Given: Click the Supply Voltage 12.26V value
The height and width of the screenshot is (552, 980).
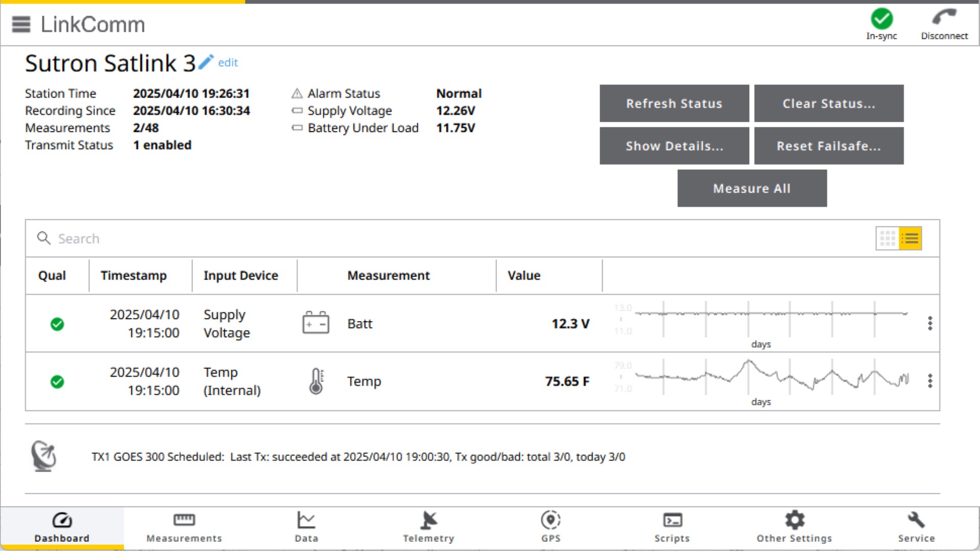Looking at the screenshot, I should 456,110.
